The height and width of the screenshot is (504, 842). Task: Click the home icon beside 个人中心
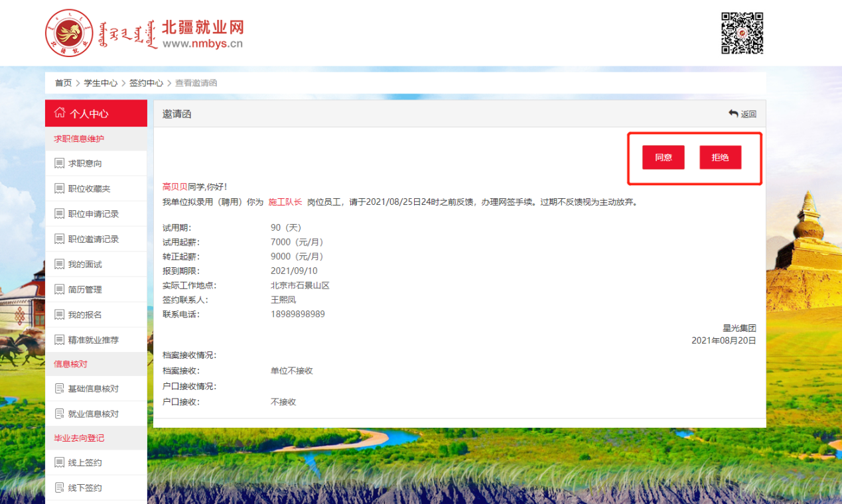(60, 113)
